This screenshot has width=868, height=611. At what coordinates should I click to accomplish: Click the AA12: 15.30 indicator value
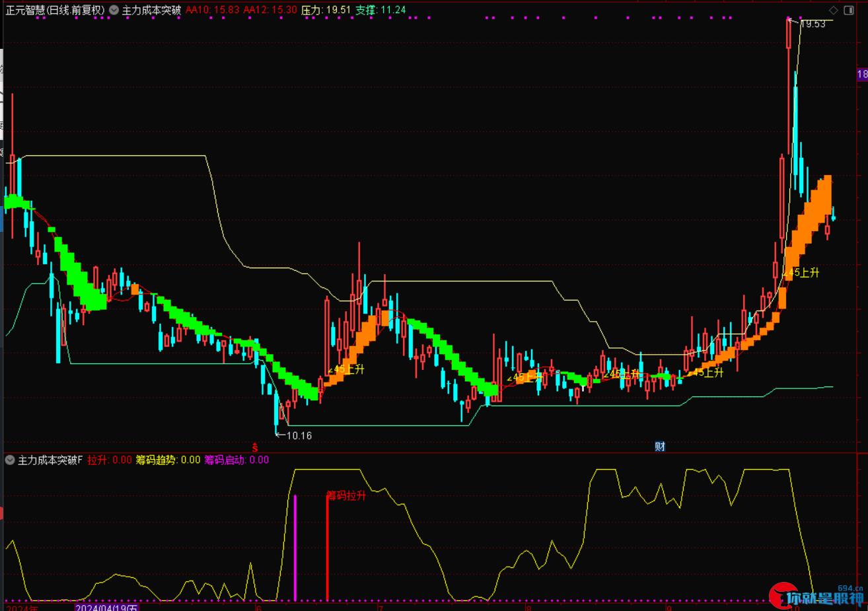270,10
